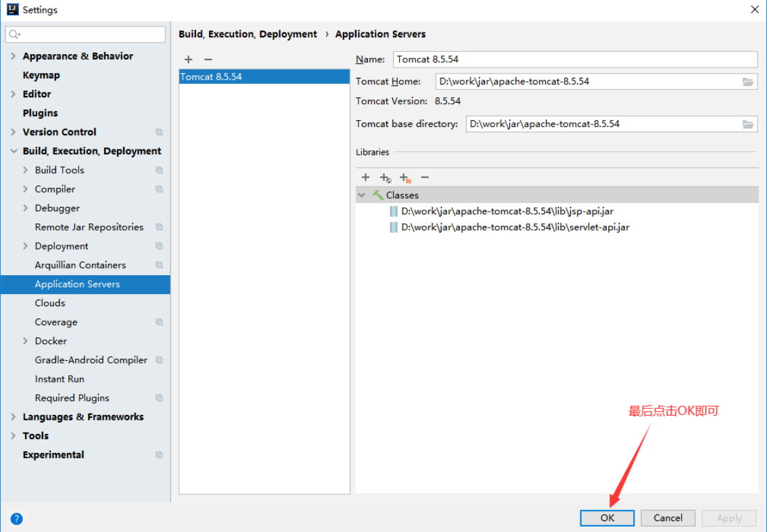Screen dimensions: 767x532
Task: Add library from Maven-style plus icon
Action: 386,178
